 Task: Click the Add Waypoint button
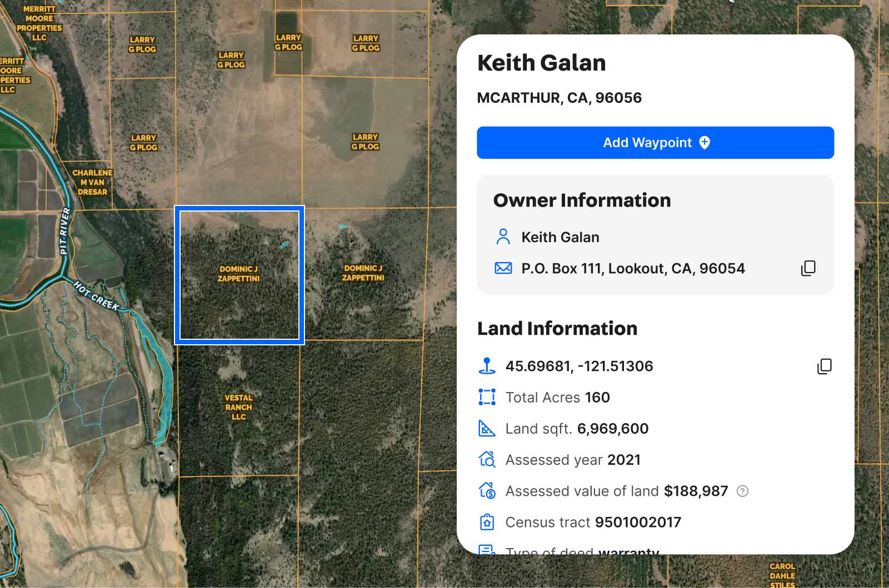coord(656,142)
